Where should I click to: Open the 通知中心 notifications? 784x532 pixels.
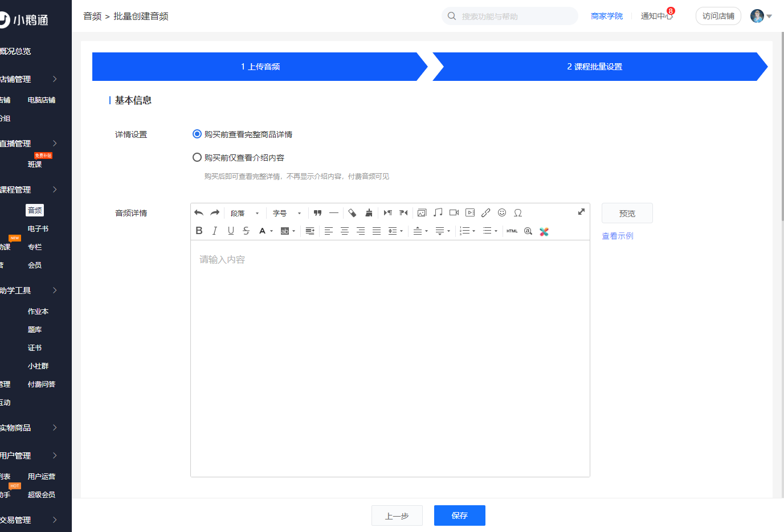tap(657, 16)
